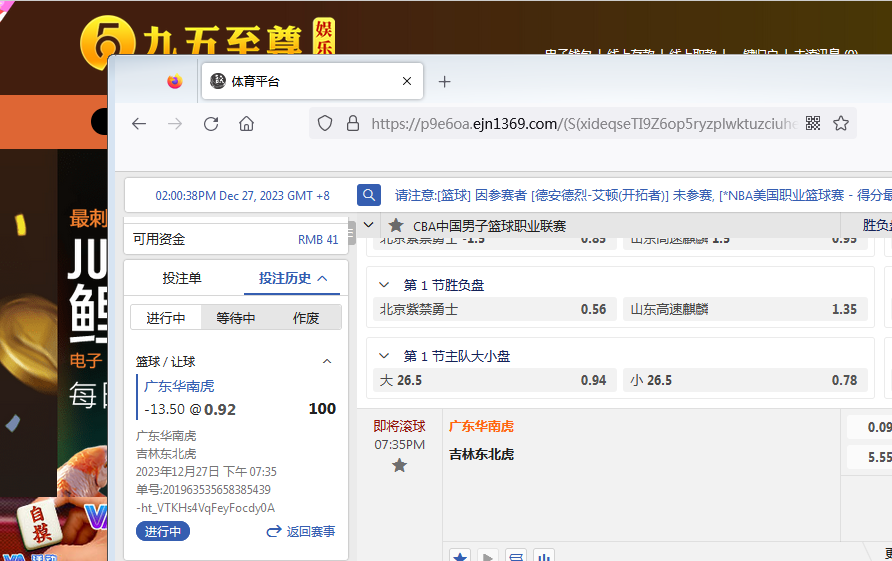Open the statistics bar chart icon below match
This screenshot has width=892, height=561.
[543, 554]
